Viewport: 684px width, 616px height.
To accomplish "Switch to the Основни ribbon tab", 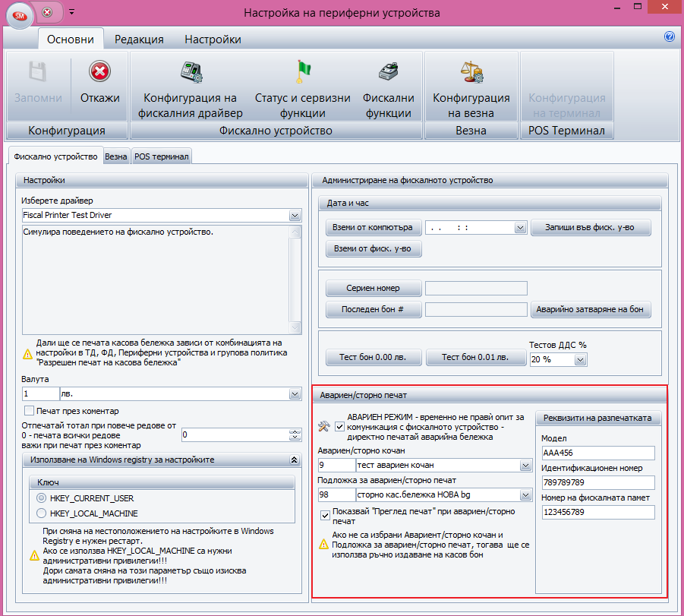I will point(71,39).
